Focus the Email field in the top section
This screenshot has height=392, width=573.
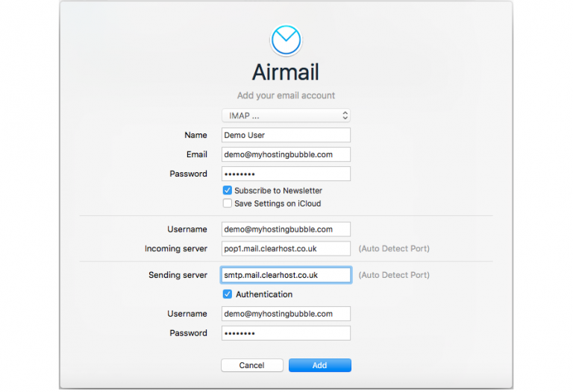pos(286,154)
